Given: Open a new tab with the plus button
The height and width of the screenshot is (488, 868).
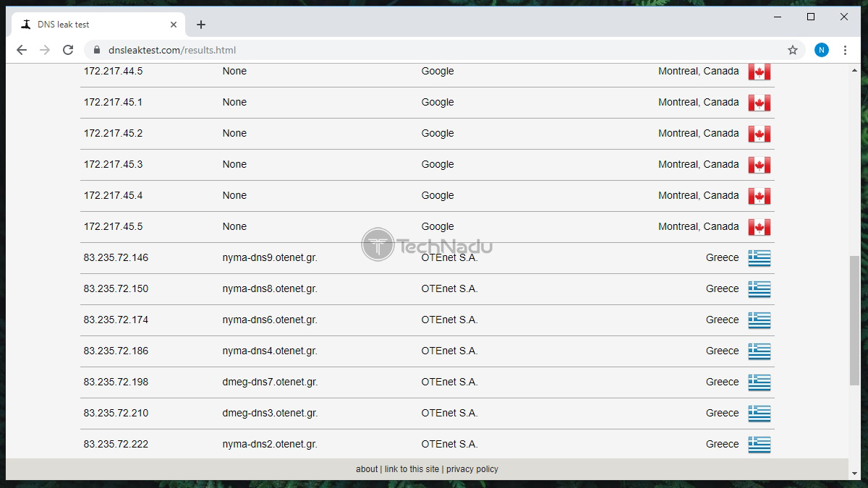Looking at the screenshot, I should [201, 24].
